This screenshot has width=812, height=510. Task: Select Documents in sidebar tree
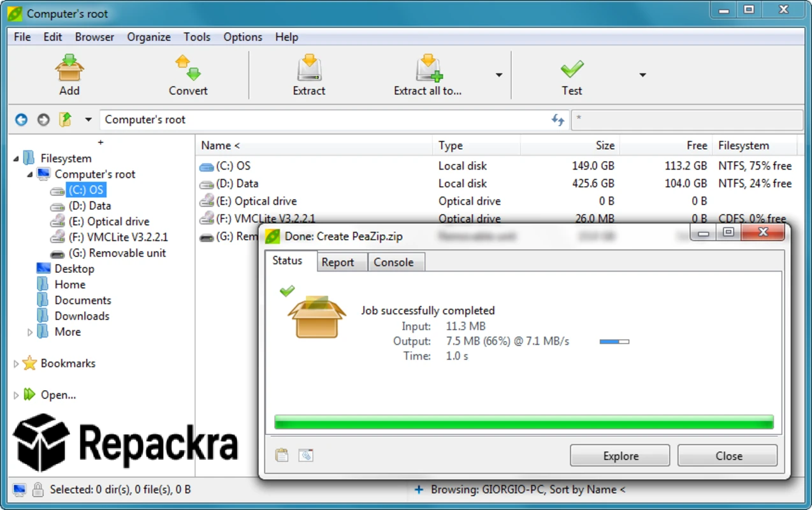point(83,300)
